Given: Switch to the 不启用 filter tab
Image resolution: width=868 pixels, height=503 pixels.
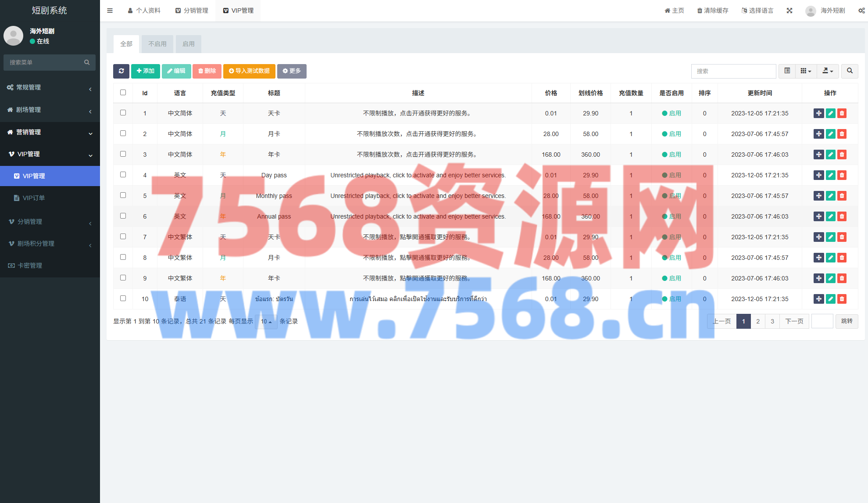Looking at the screenshot, I should (157, 44).
